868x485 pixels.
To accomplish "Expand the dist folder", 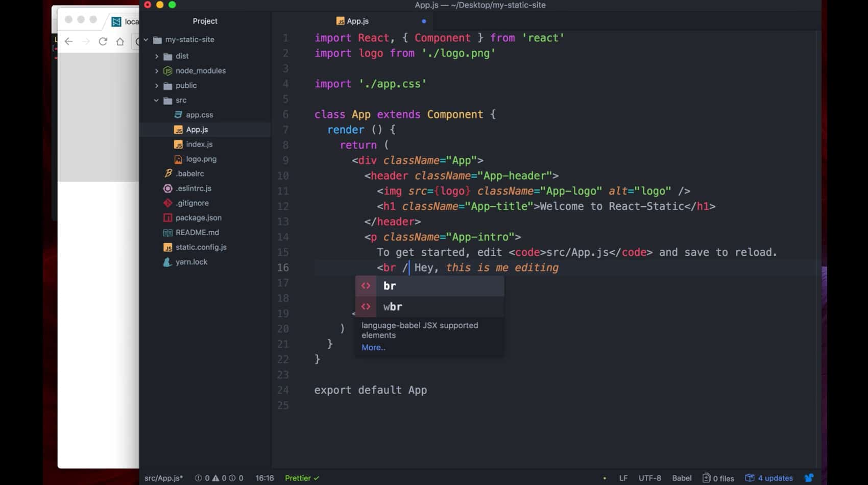I will coord(182,56).
